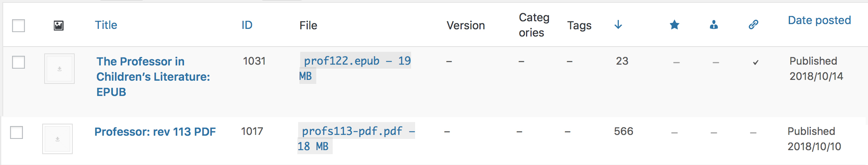Open "Professor: rev 113 PDF" download
The width and height of the screenshot is (868, 165).
(x=155, y=132)
